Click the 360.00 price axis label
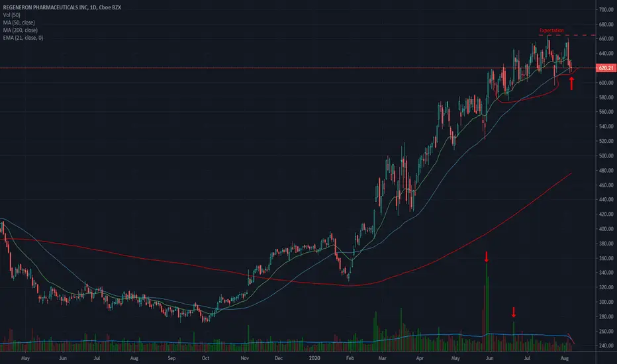617x364 pixels. point(606,258)
